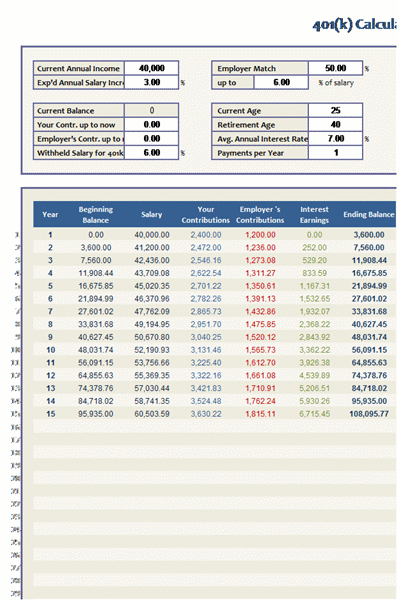Select the Avg. Annual Interest Rate field
The image size is (397, 600).
click(335, 139)
